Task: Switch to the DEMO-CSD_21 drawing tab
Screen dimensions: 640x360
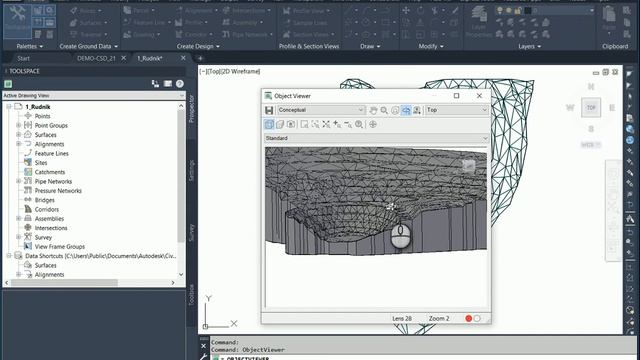Action: (96, 58)
